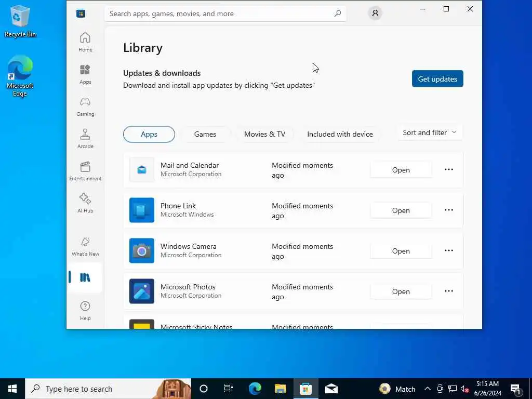The image size is (532, 399).
Task: Open AI Hub in sidebar
Action: (85, 203)
